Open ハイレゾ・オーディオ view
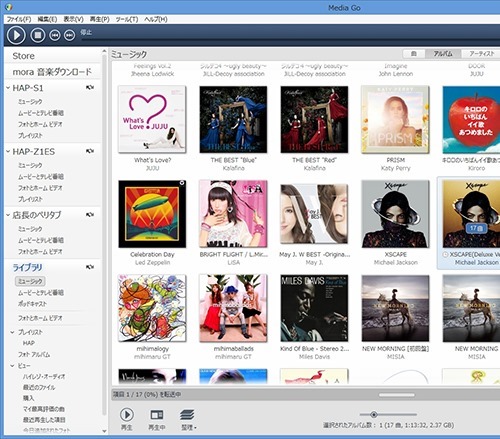The image size is (500, 439). tap(44, 377)
